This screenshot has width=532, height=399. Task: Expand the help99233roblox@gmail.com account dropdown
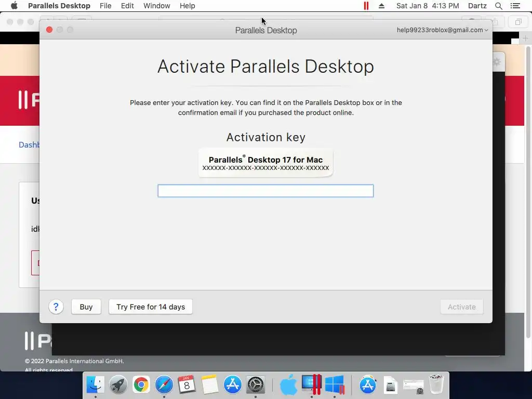(x=443, y=30)
